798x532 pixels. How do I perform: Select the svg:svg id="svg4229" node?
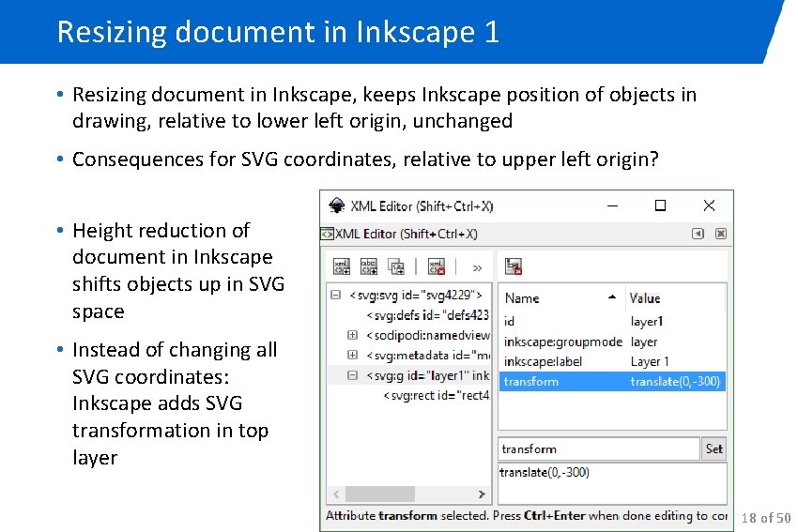(415, 295)
